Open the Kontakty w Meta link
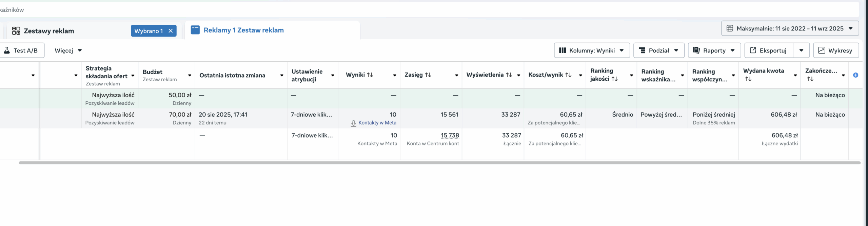Image resolution: width=868 pixels, height=226 pixels. point(377,123)
